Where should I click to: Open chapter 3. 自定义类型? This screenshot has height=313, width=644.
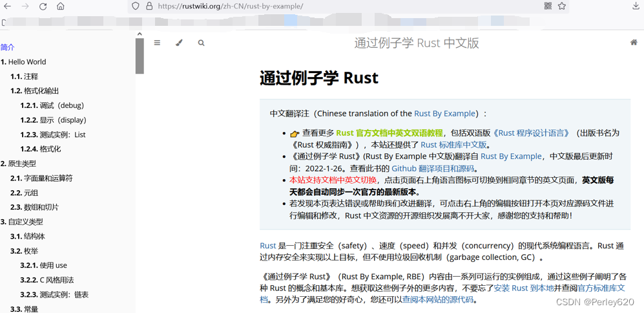[21, 222]
